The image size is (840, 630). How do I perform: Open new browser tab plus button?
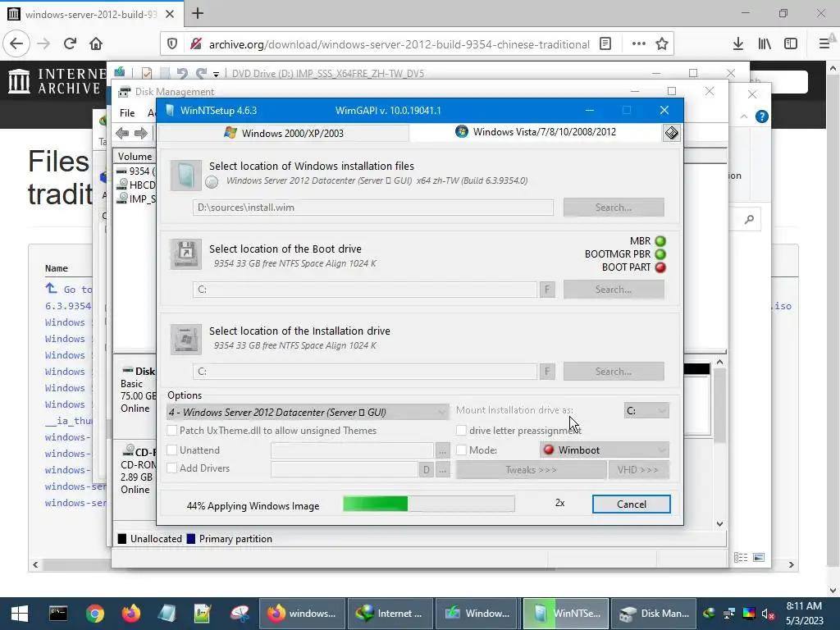pyautogui.click(x=198, y=13)
